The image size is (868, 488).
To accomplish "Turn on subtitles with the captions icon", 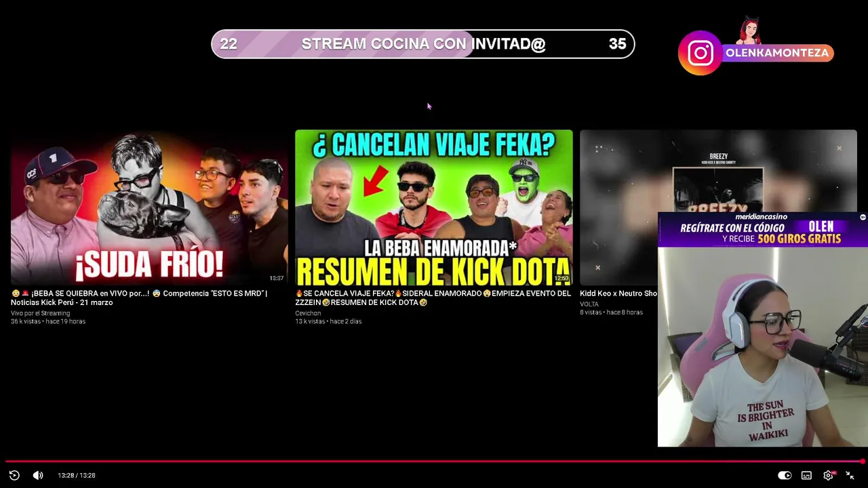I will [806, 475].
